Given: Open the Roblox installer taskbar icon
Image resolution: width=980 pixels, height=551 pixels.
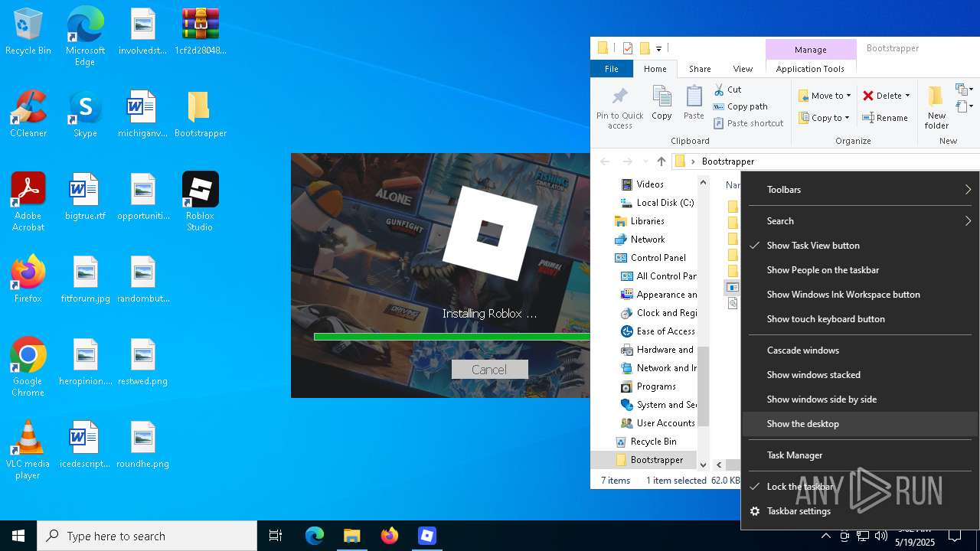Looking at the screenshot, I should (426, 536).
